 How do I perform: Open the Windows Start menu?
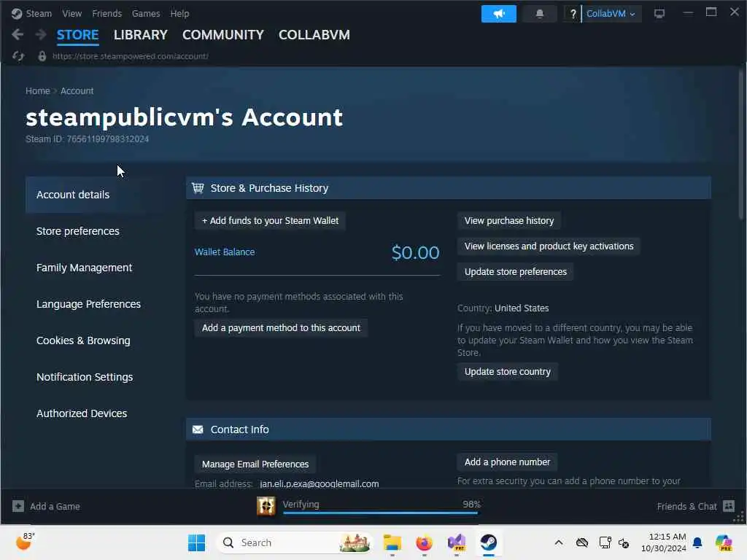[196, 542]
